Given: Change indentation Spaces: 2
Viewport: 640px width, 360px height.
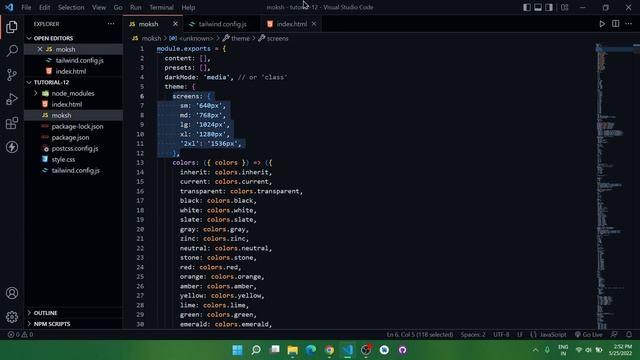Looking at the screenshot, I should point(473,334).
